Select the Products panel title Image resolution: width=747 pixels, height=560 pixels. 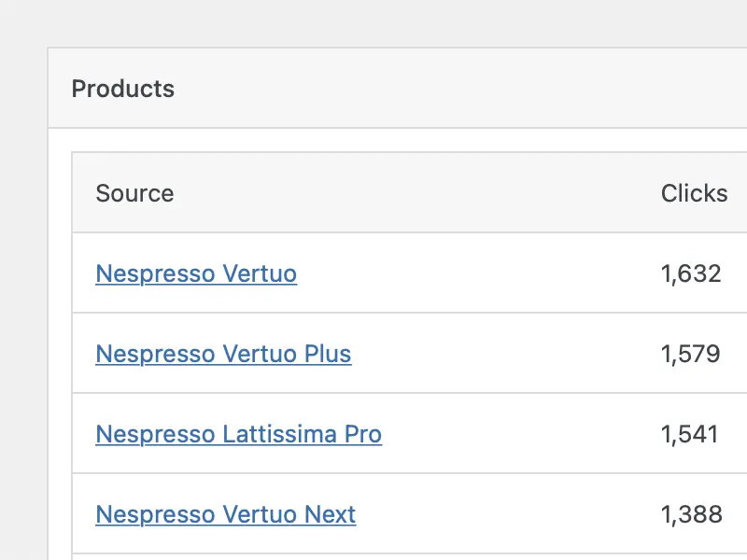tap(123, 89)
